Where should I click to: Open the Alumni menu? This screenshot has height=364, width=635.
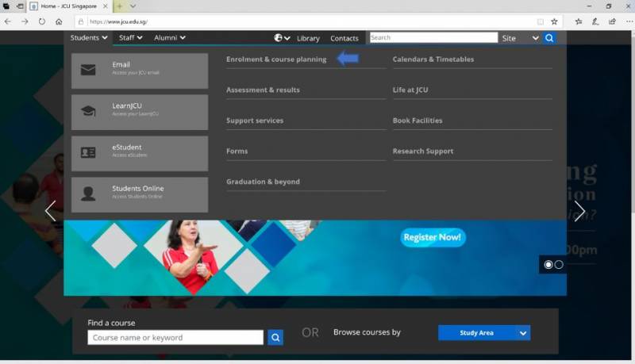point(170,37)
